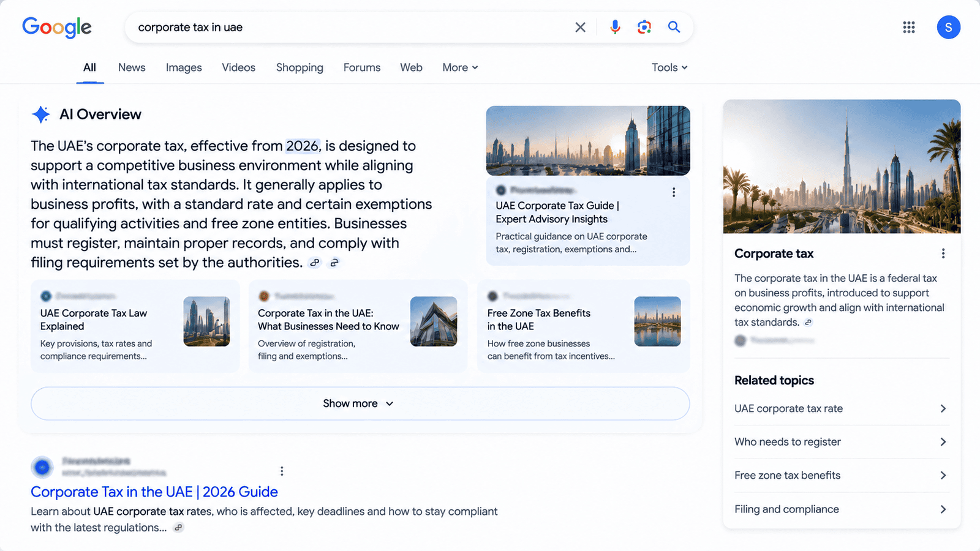
Task: Click the Corporate tax panel heading
Action: [774, 253]
